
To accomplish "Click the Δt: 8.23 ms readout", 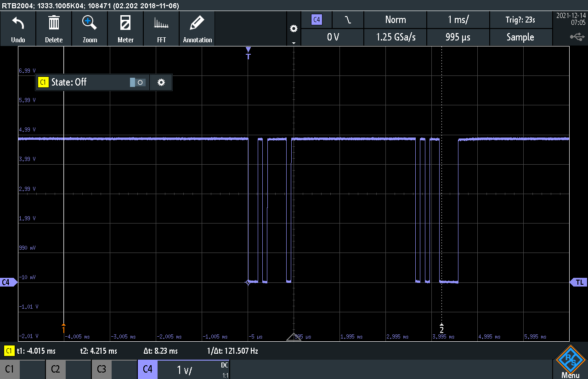I will tap(160, 351).
